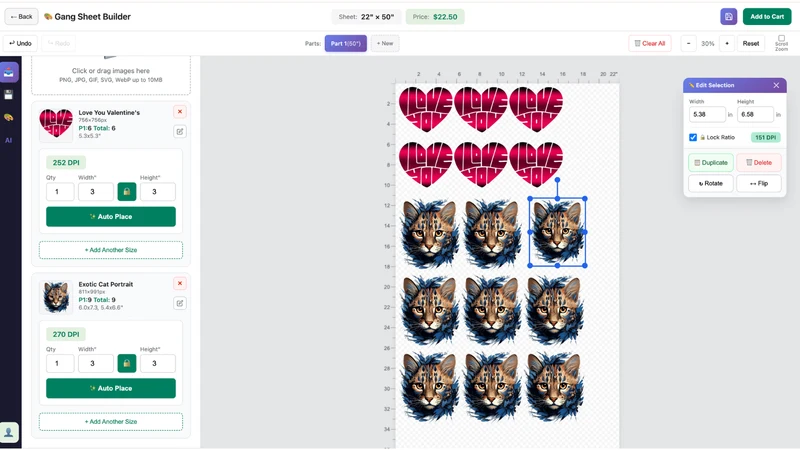Undo the last action
Viewport: 800px width, 450px height.
(x=20, y=43)
